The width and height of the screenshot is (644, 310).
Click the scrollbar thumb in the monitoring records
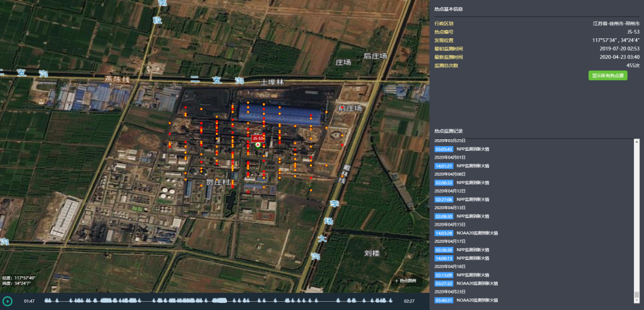coord(636,294)
